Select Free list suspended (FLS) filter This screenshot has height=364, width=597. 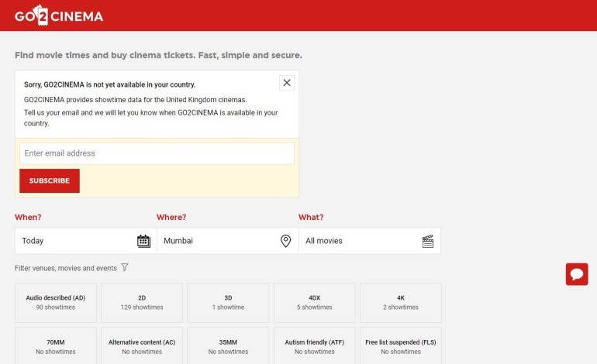401,345
